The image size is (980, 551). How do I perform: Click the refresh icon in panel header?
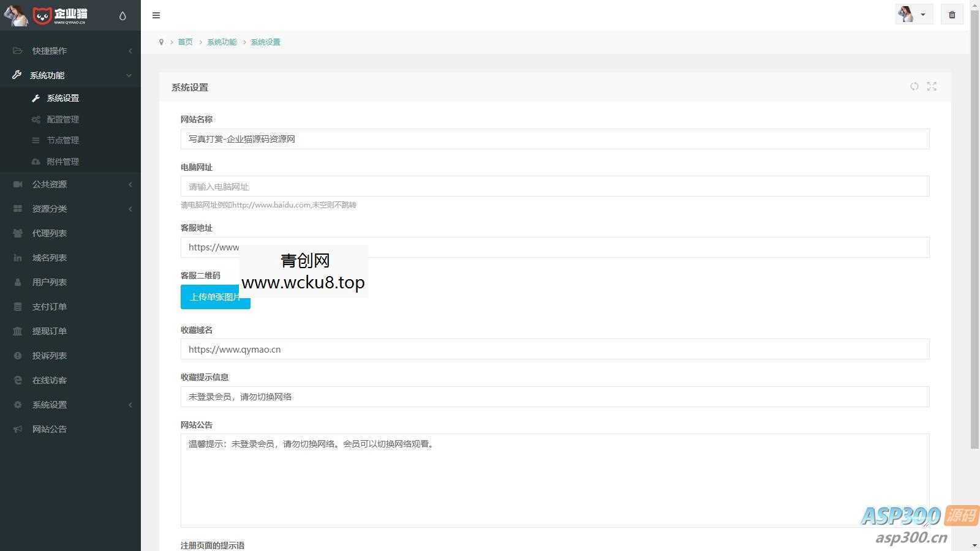point(914,87)
